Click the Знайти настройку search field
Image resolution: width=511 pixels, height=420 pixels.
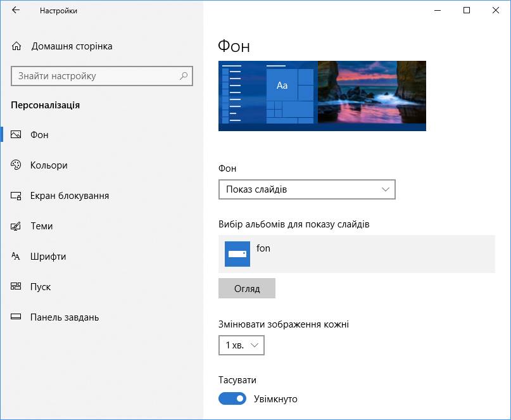point(102,76)
